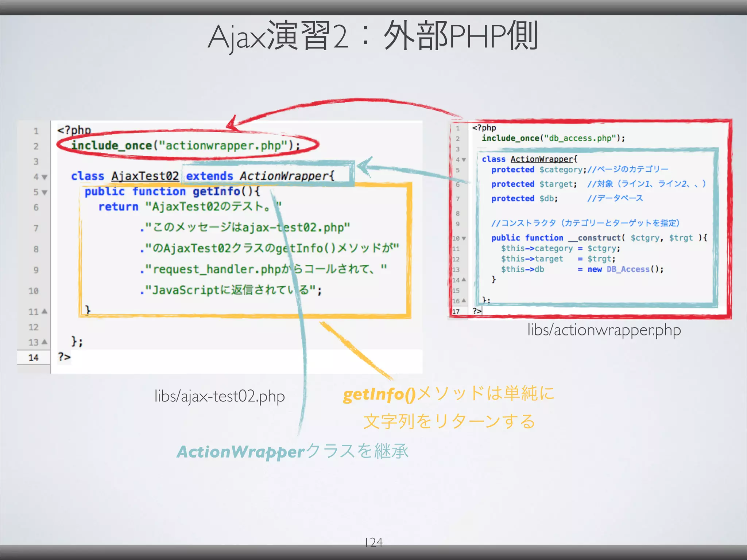The width and height of the screenshot is (747, 560).
Task: Click the closing ?> tag on line 14
Action: pyautogui.click(x=64, y=357)
